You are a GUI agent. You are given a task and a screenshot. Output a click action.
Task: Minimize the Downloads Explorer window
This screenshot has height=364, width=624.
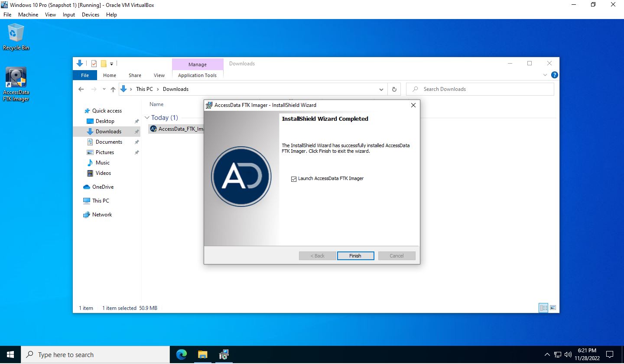pos(510,64)
